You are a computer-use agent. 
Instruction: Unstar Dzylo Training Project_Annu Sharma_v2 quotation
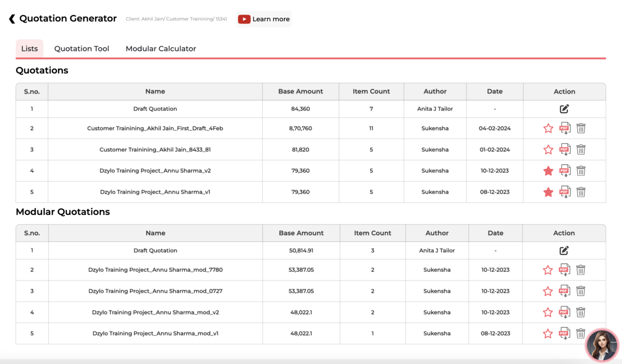pyautogui.click(x=548, y=171)
